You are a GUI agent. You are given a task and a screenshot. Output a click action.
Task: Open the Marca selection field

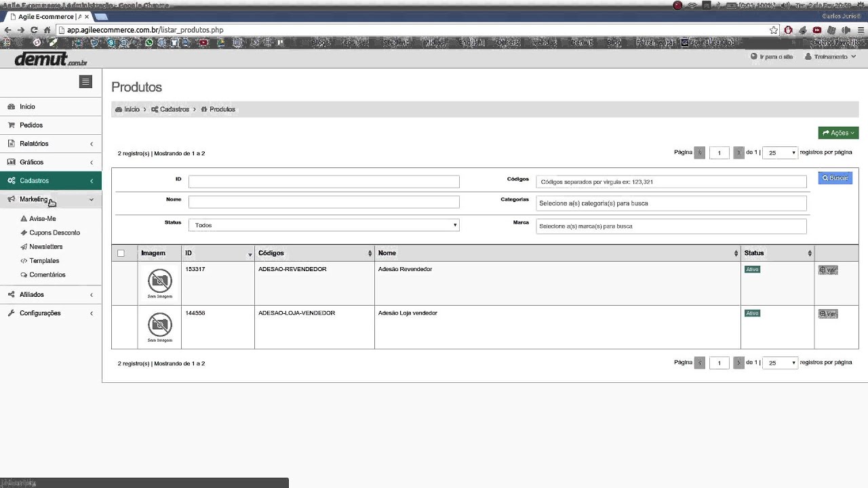(x=671, y=226)
